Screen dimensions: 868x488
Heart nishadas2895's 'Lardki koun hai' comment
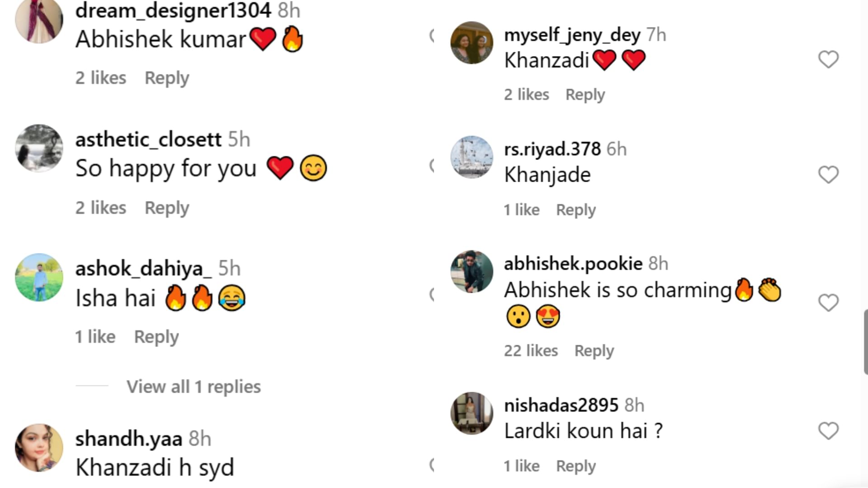click(x=828, y=431)
